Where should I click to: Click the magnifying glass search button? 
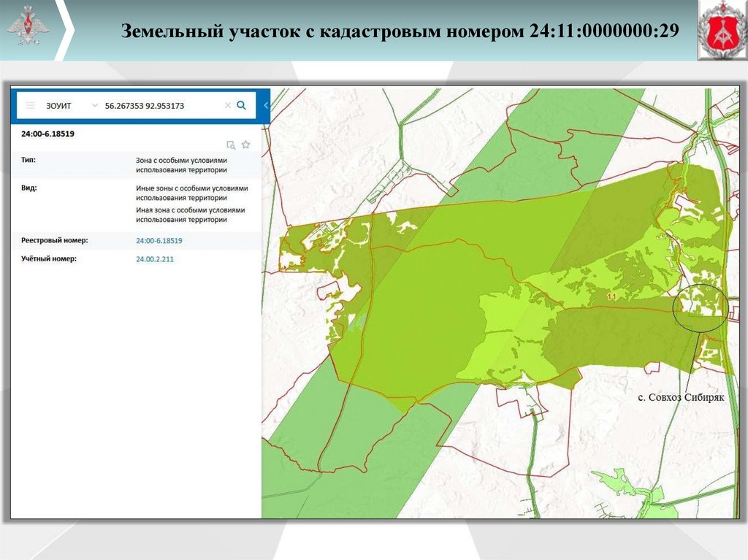pos(242,106)
